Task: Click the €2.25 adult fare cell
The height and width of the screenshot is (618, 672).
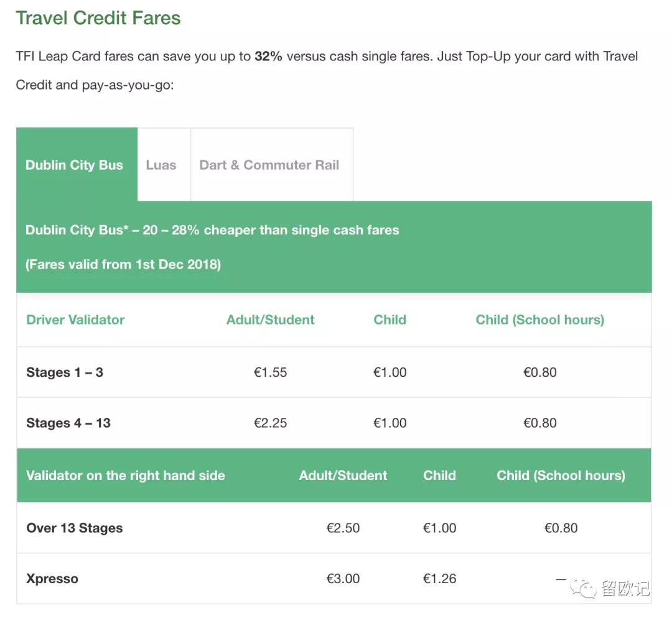Action: (x=271, y=423)
